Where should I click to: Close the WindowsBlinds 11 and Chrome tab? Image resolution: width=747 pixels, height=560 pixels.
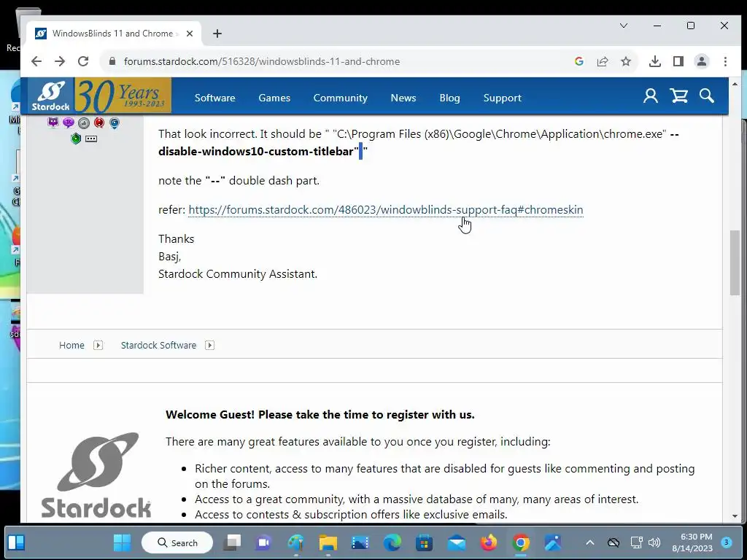[x=190, y=34]
